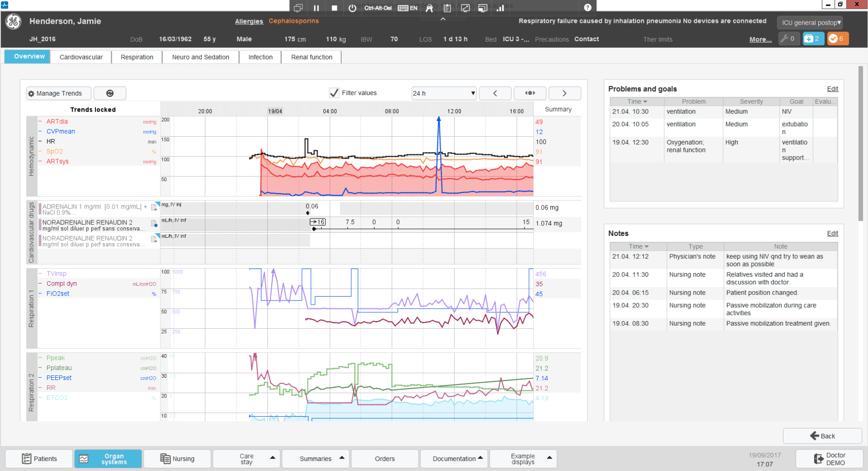
Task: Click the center time range icon
Action: point(530,93)
